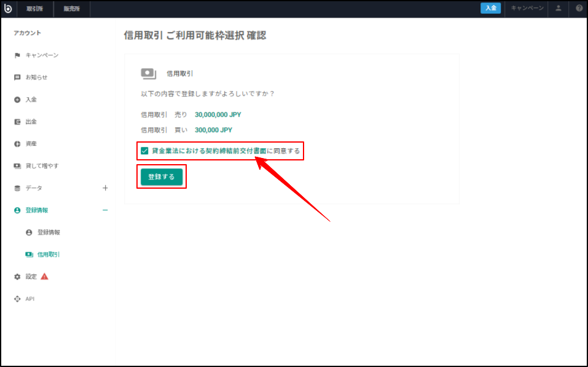Click the API icon in the sidebar
Image resolution: width=588 pixels, height=367 pixels.
(x=17, y=299)
